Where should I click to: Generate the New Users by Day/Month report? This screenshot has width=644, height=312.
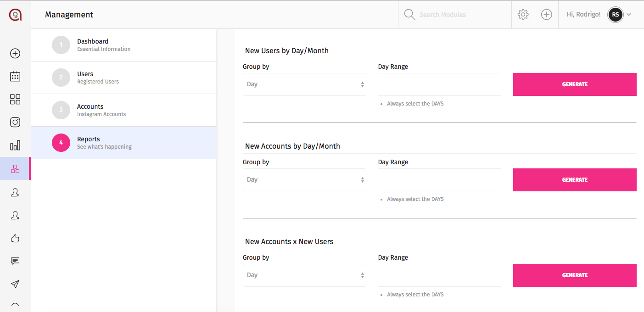575,84
